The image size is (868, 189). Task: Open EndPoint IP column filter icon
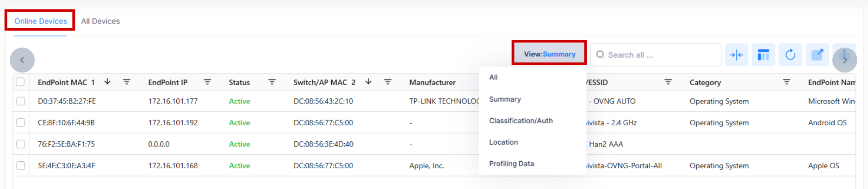click(x=207, y=82)
